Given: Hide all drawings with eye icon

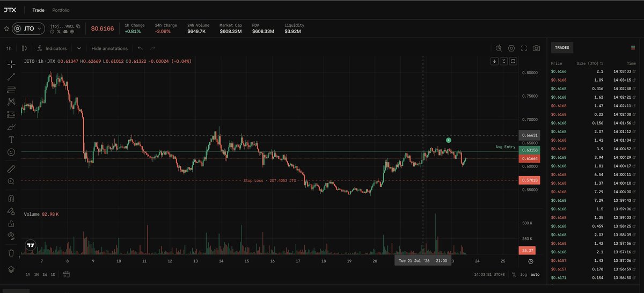Looking at the screenshot, I should click(x=11, y=236).
